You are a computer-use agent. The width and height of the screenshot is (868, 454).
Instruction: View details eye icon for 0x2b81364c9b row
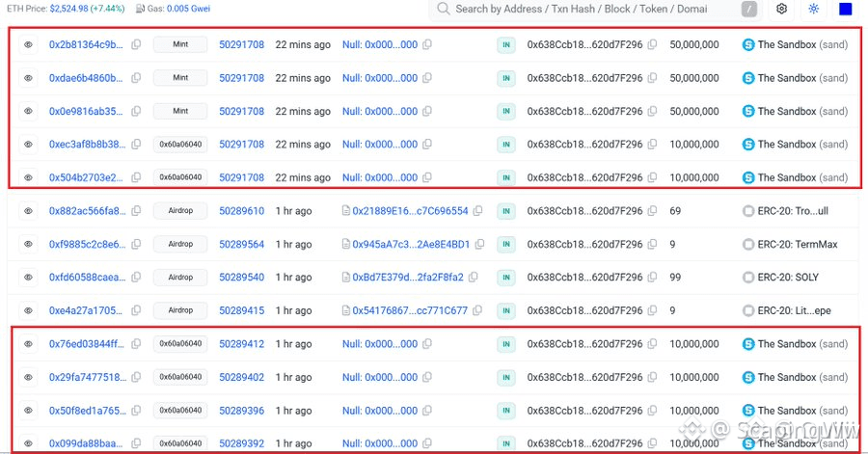(x=28, y=44)
